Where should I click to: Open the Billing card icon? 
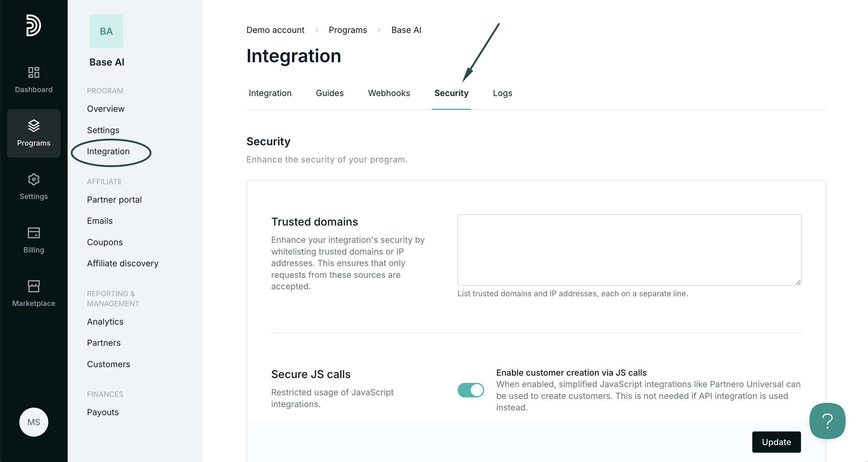34,233
